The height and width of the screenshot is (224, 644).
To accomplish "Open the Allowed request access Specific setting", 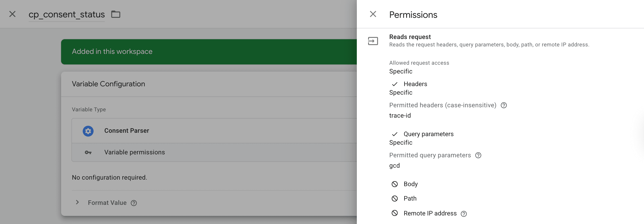I will click(x=401, y=71).
